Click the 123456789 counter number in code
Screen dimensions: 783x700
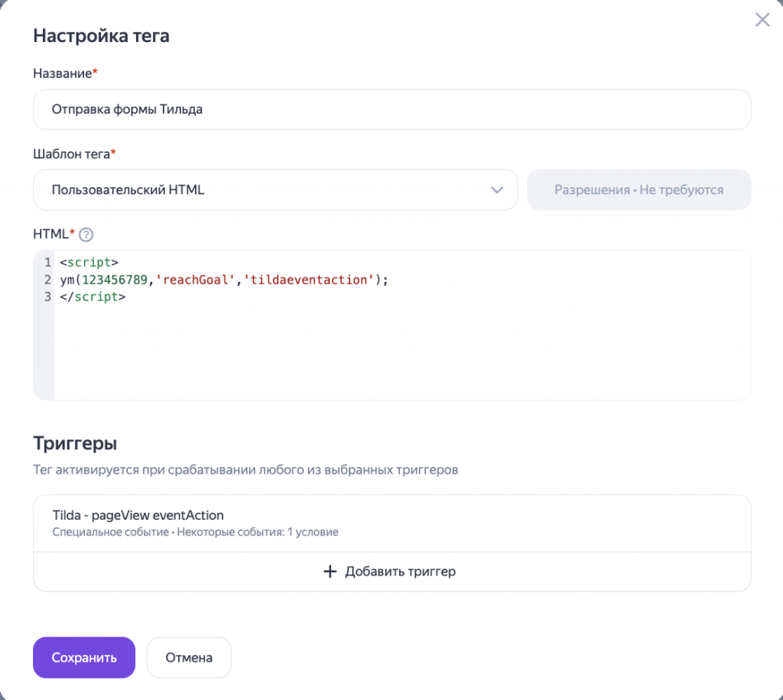pos(115,280)
